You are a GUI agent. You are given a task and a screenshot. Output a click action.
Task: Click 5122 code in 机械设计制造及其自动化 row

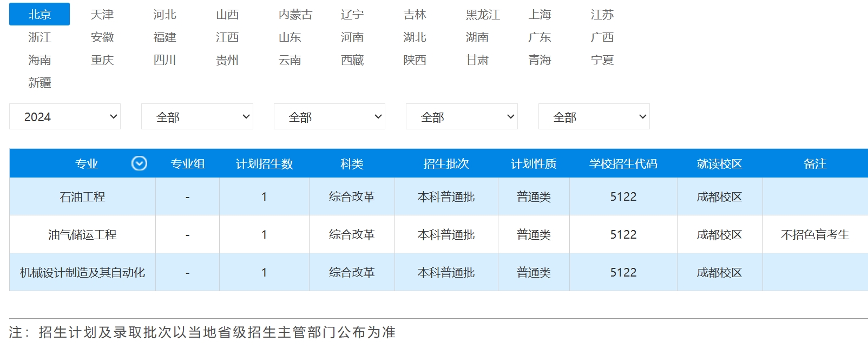coord(623,272)
